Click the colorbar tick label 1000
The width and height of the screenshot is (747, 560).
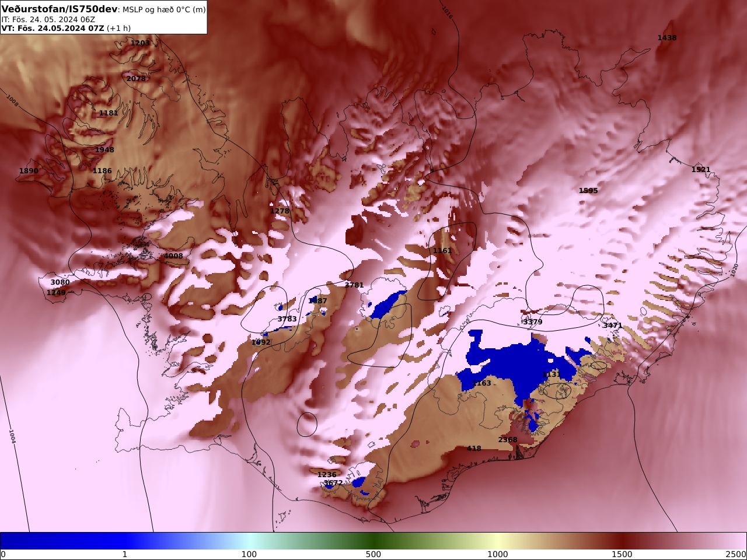tap(498, 554)
